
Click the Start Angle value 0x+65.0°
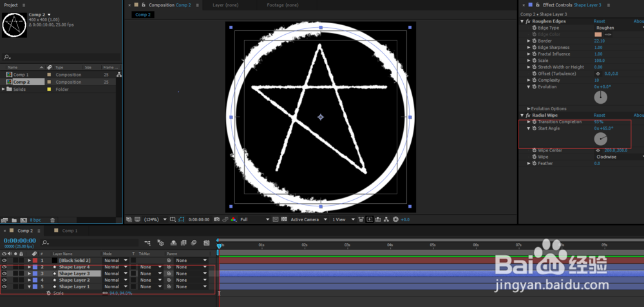pos(604,128)
